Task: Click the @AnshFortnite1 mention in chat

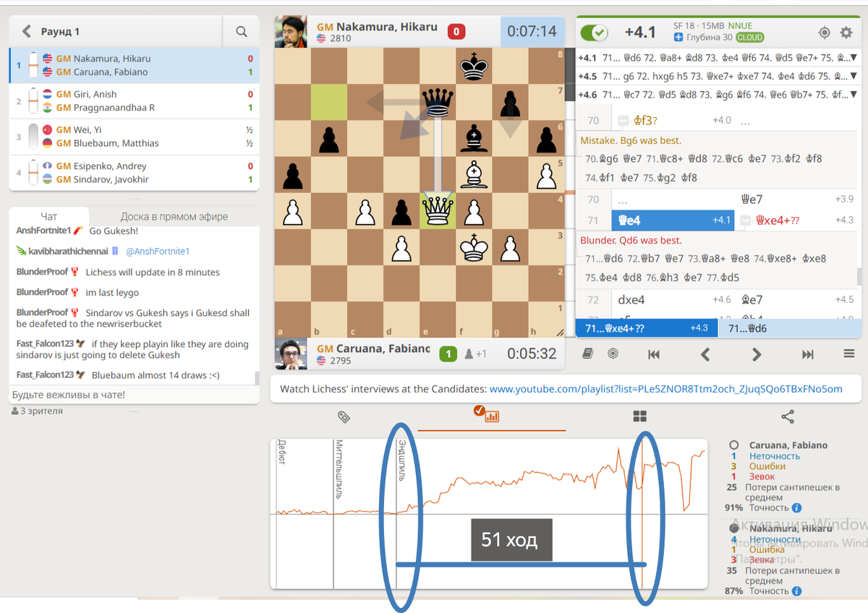Action: tap(158, 251)
